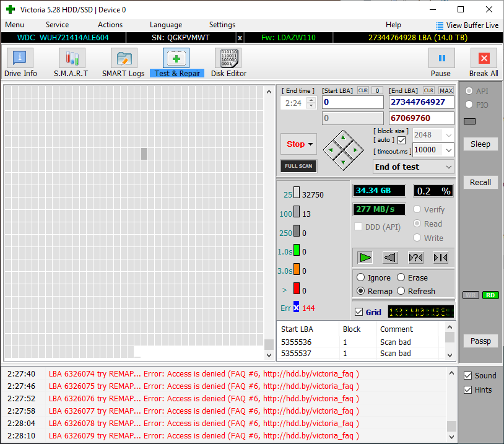Image resolution: width=504 pixels, height=444 pixels.
Task: Click the dark grey 250 ms swatch
Action: tap(297, 230)
